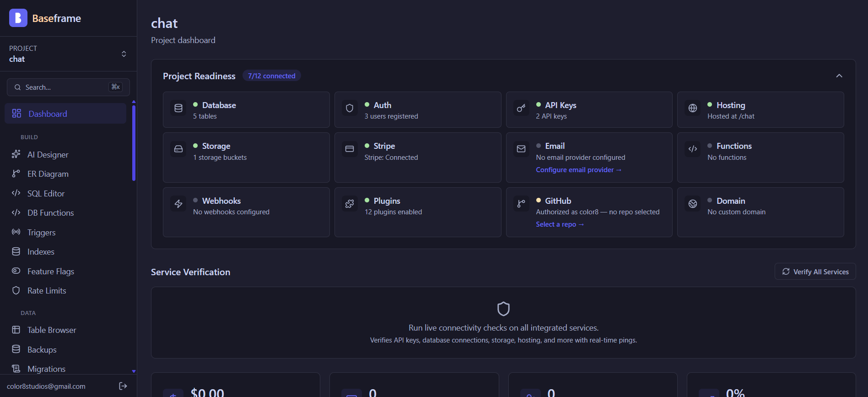Click the AI Designer sparkle icon

[x=16, y=154]
